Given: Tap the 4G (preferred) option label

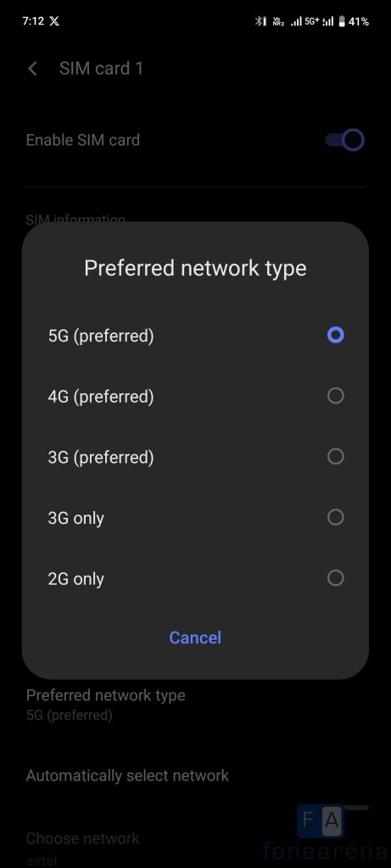Looking at the screenshot, I should 101,397.
